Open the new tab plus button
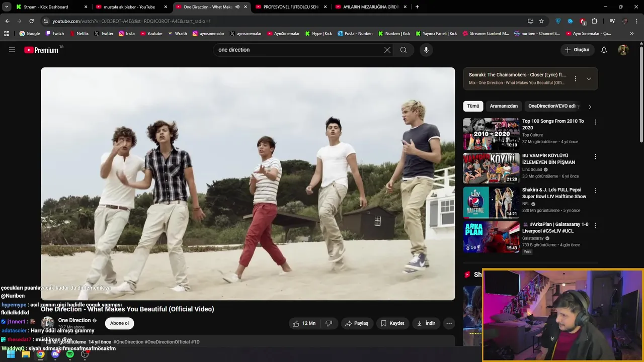Viewport: 644px width, 362px height. tap(417, 7)
